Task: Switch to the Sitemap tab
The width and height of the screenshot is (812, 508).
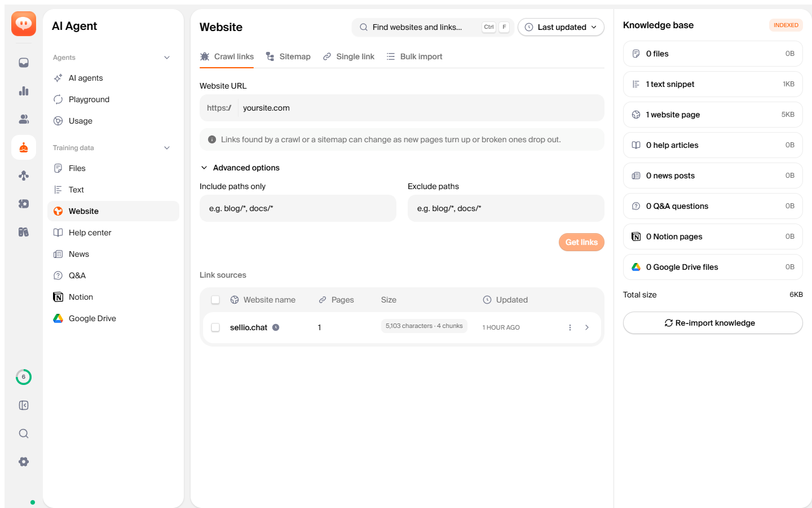Action: 288,56
